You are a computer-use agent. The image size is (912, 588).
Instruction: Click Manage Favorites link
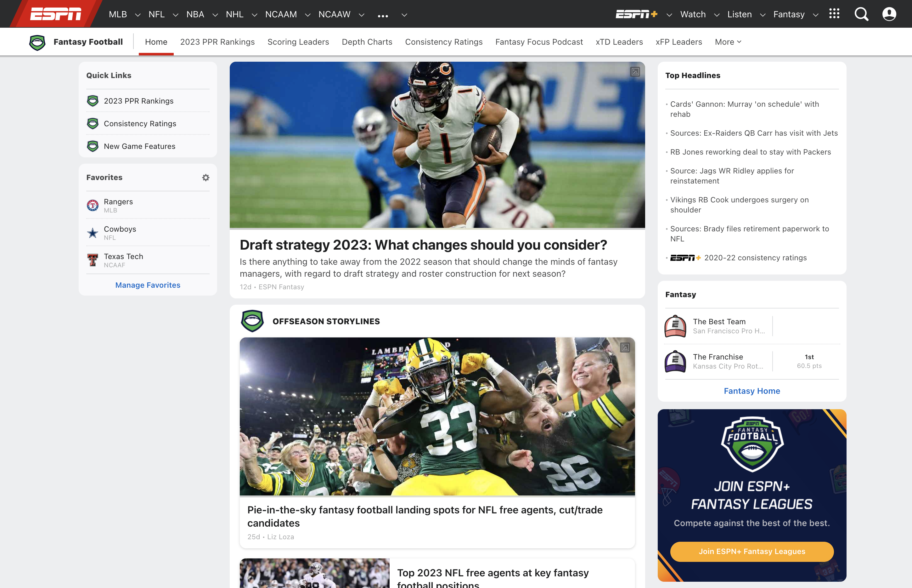tap(148, 285)
